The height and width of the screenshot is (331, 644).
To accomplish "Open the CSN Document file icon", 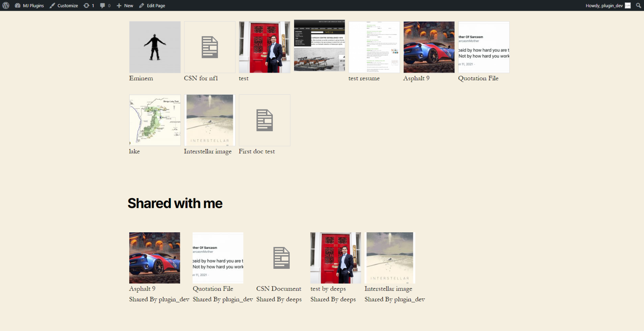I will (x=282, y=258).
